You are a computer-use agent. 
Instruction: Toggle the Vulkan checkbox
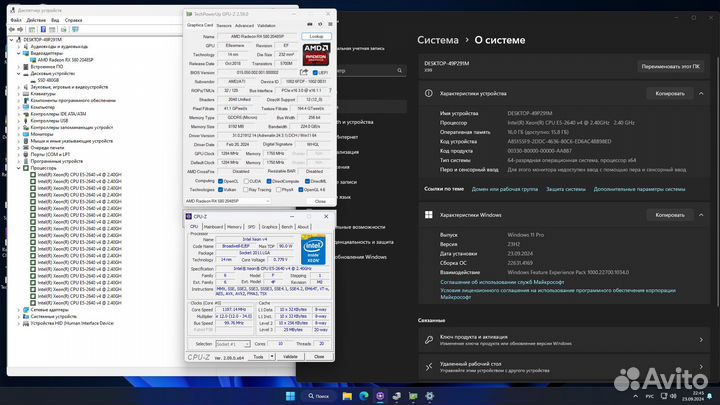click(x=220, y=189)
